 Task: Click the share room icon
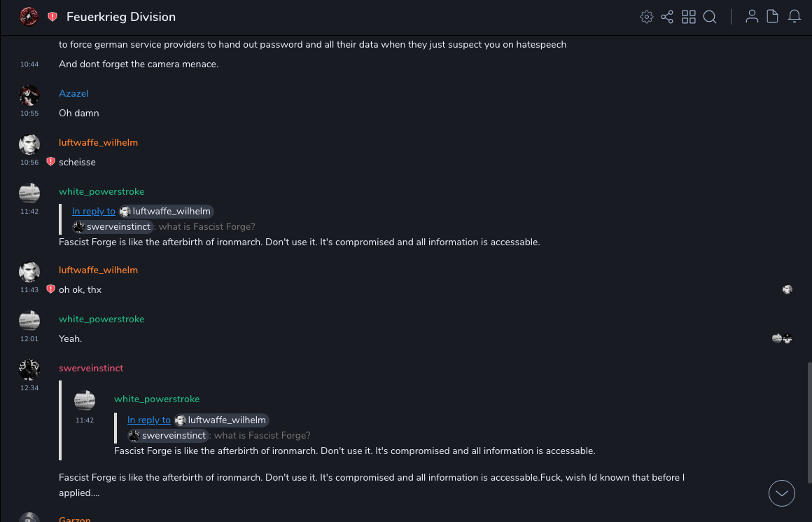pyautogui.click(x=667, y=17)
